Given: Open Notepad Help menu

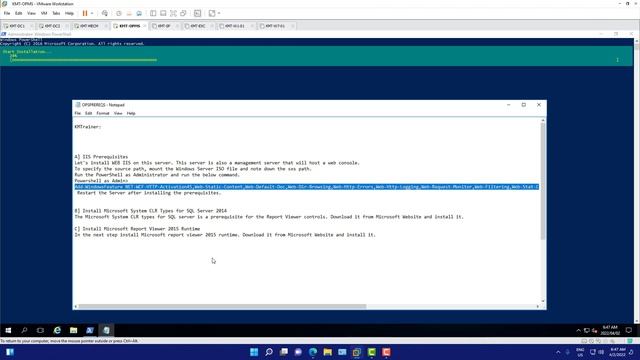Looking at the screenshot, I should (131, 113).
